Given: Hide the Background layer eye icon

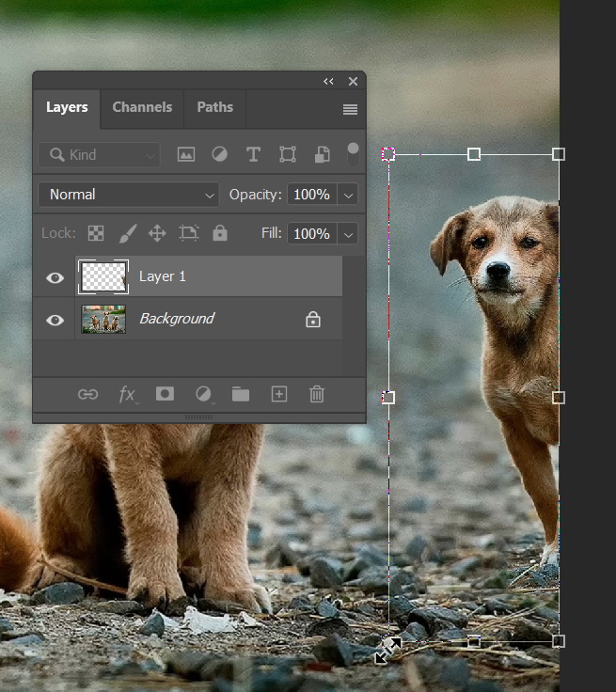Looking at the screenshot, I should (55, 320).
